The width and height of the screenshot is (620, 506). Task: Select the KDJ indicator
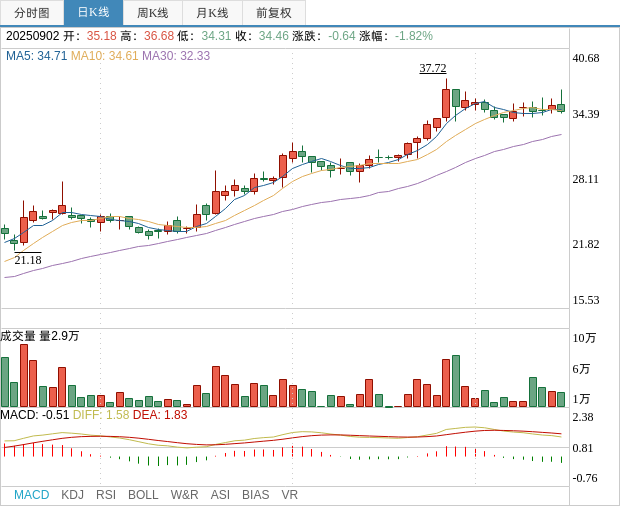click(x=72, y=495)
